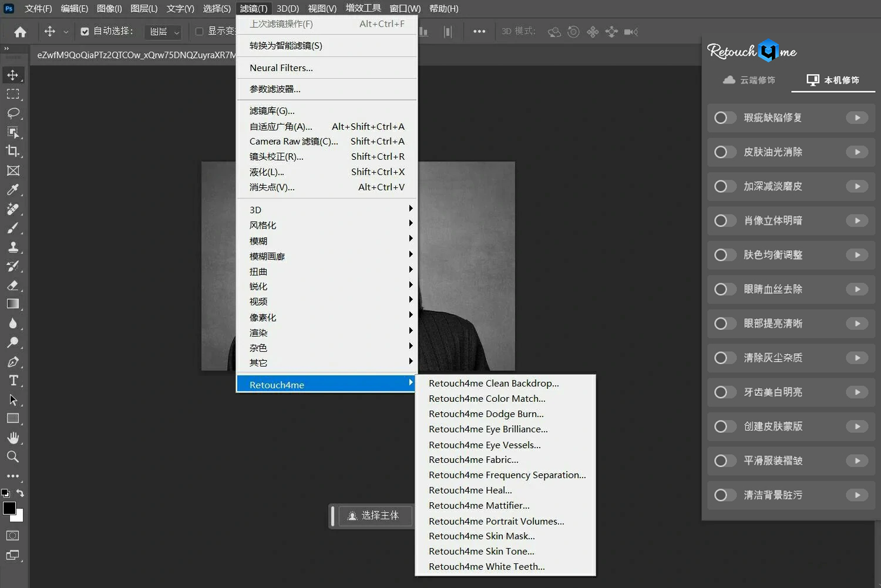Expand the 3D filter submenu

pos(327,210)
